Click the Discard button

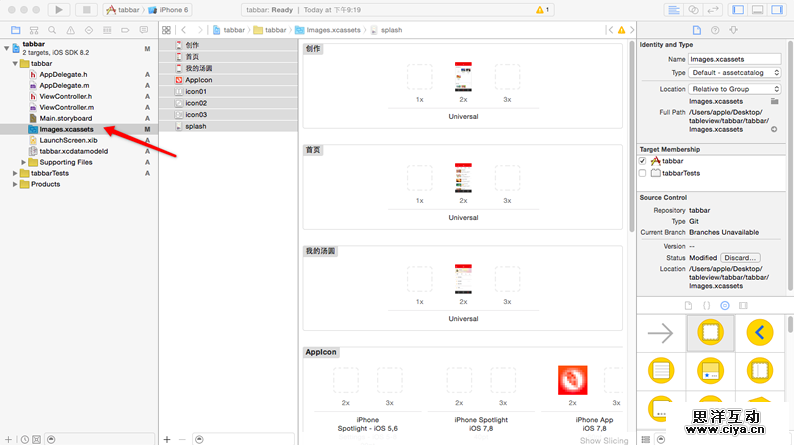coord(741,258)
